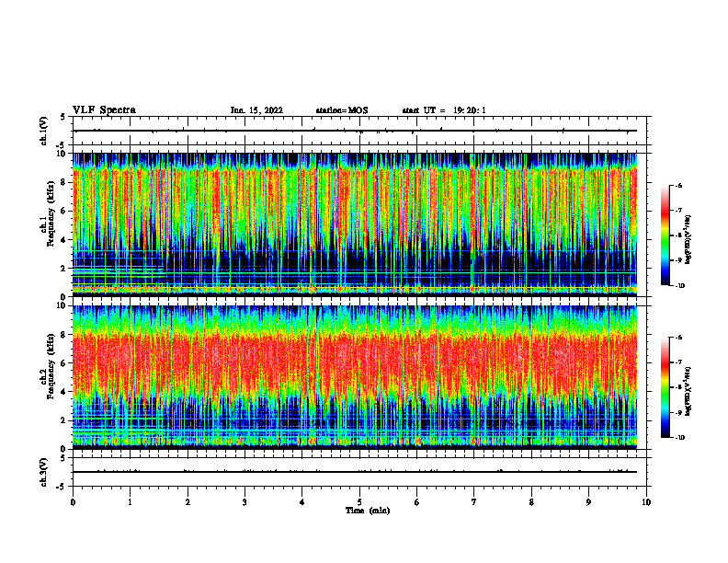The image size is (728, 563).
Task: Click the "VLF Spectra" plot title
Action: [104, 110]
